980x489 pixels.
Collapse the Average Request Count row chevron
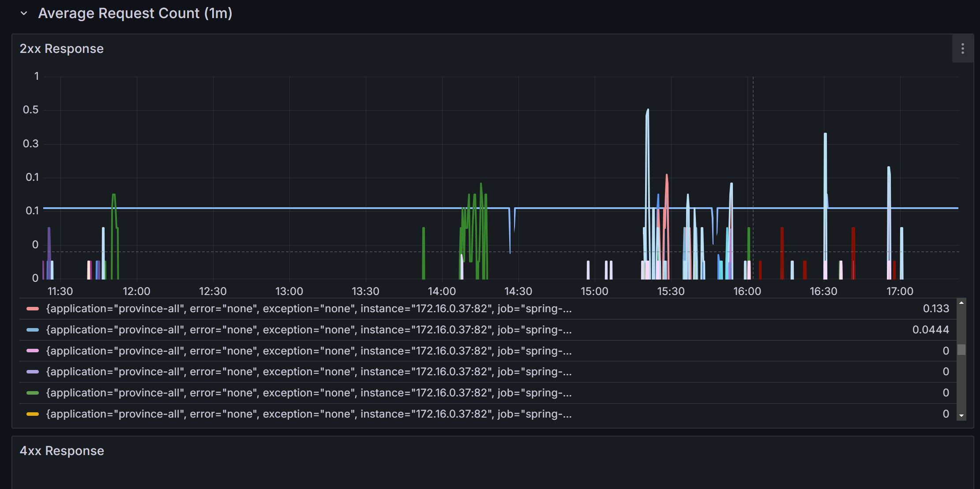point(24,14)
